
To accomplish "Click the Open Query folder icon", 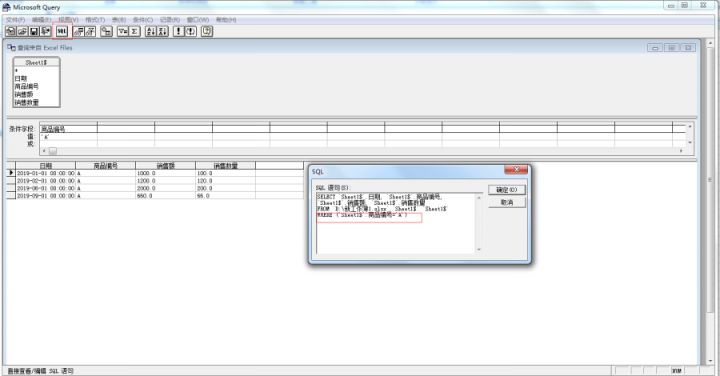I will tap(22, 31).
